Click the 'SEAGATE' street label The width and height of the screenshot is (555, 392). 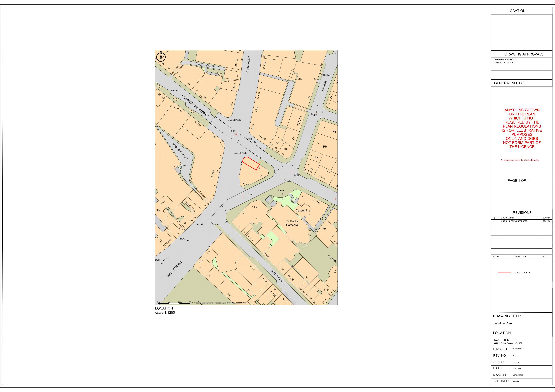pos(324,87)
